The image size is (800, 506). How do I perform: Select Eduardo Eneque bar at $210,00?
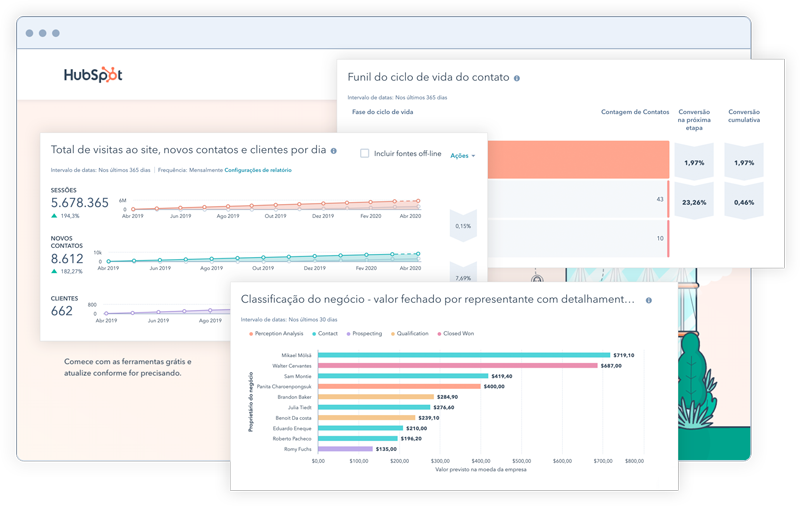pos(360,428)
